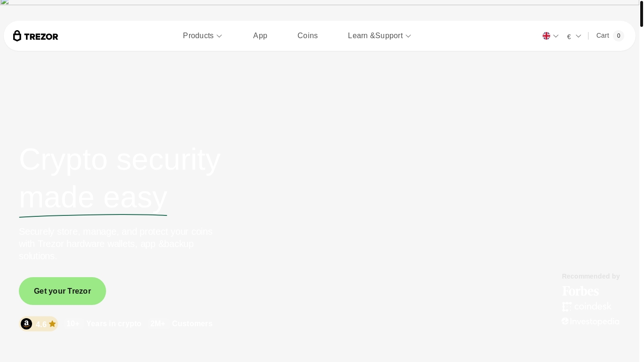Image resolution: width=644 pixels, height=362 pixels.
Task: Click the Get your Trezor button
Action: (x=62, y=291)
